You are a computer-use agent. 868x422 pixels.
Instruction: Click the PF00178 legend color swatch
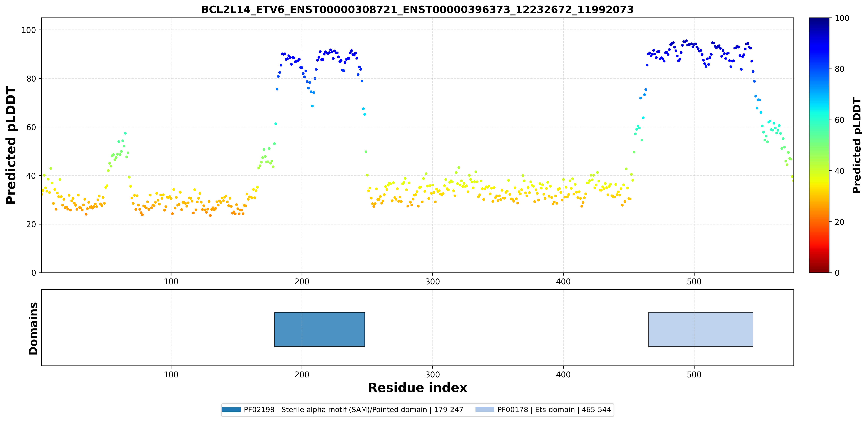(x=485, y=410)
